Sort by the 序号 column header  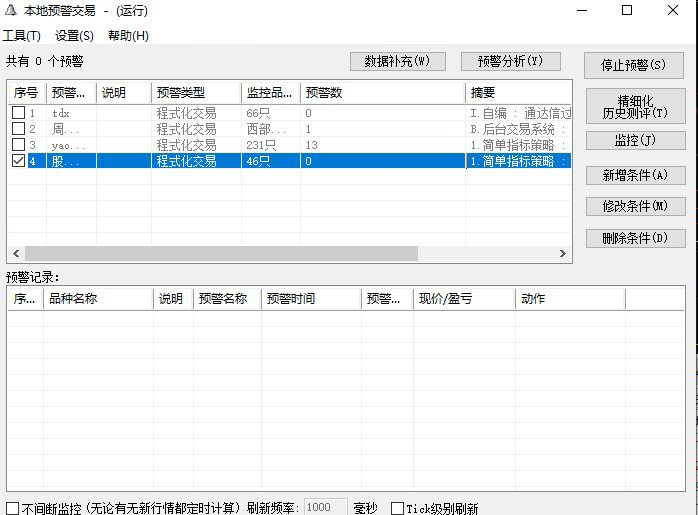tap(27, 93)
